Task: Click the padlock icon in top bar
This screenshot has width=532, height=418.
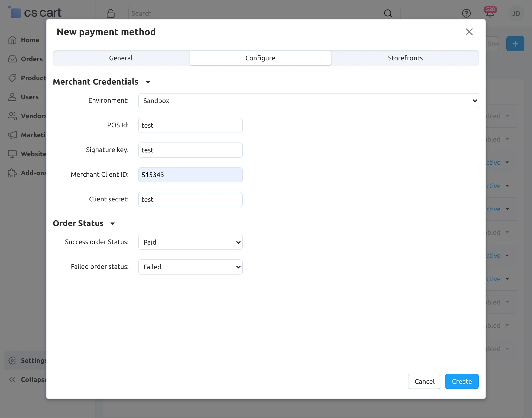Action: click(111, 13)
